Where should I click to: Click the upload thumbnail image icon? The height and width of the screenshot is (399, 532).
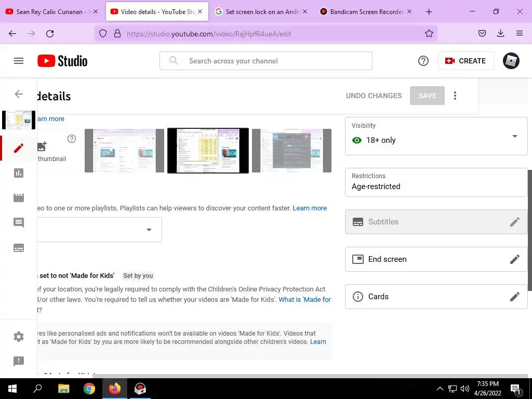(x=42, y=146)
